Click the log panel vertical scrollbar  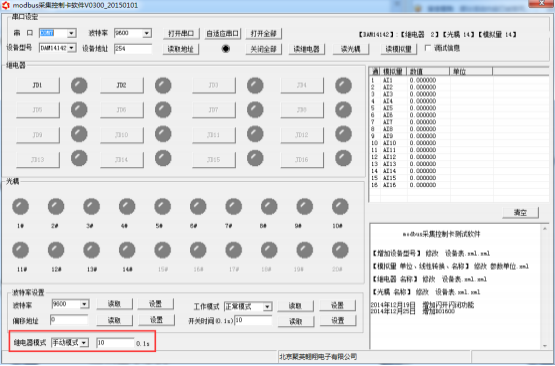tap(545, 287)
